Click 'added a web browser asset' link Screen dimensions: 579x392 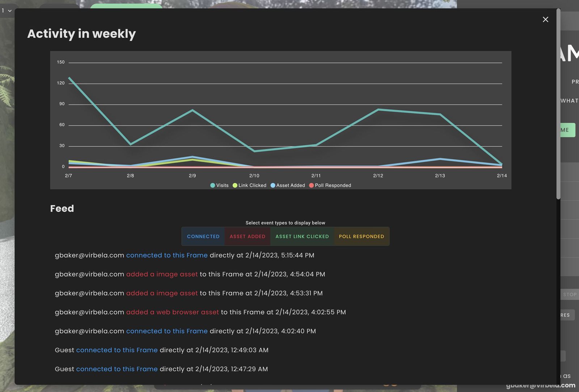pyautogui.click(x=172, y=312)
